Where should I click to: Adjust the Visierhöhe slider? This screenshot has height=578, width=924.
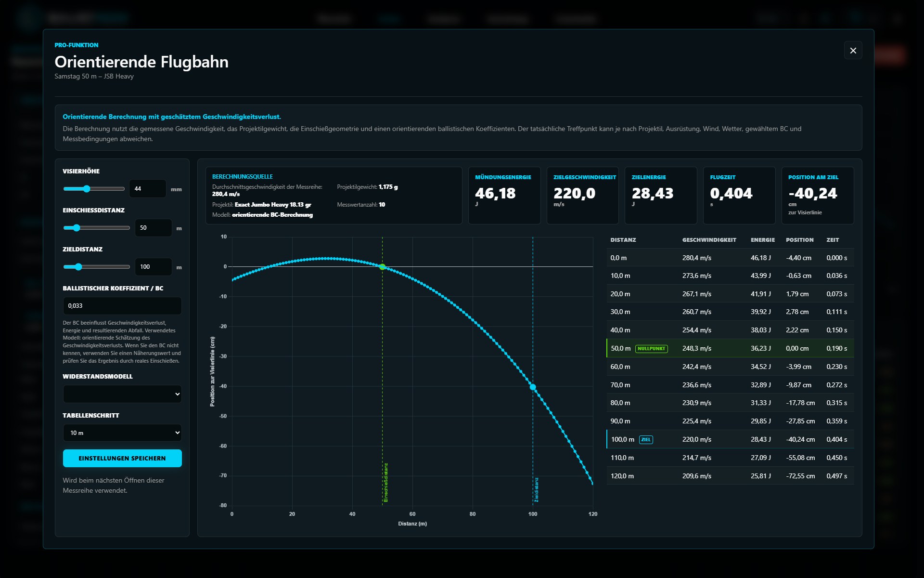pos(94,189)
